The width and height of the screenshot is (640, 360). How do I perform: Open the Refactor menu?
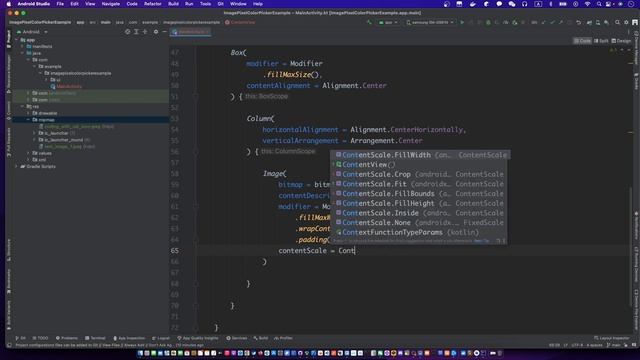pos(153,4)
